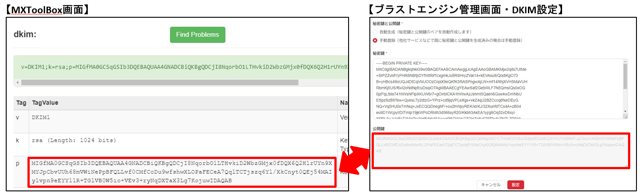Select the 手動登録 radio button
Viewport: 644px width, 194px height.
click(x=375, y=40)
